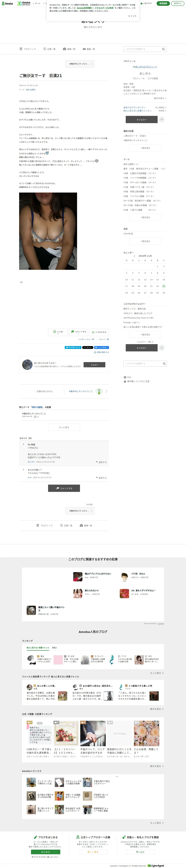
Task: Click the リブログする button
Action: [99, 332]
